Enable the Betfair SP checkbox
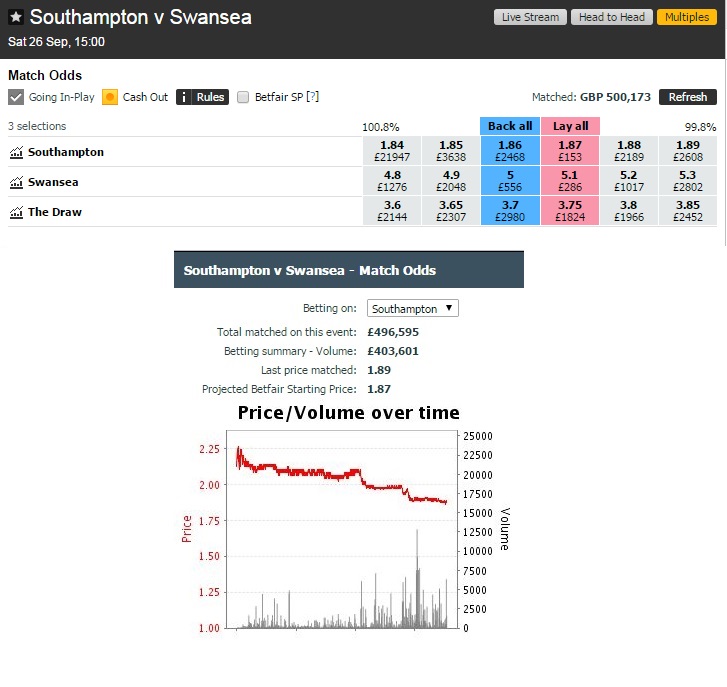 pos(243,97)
